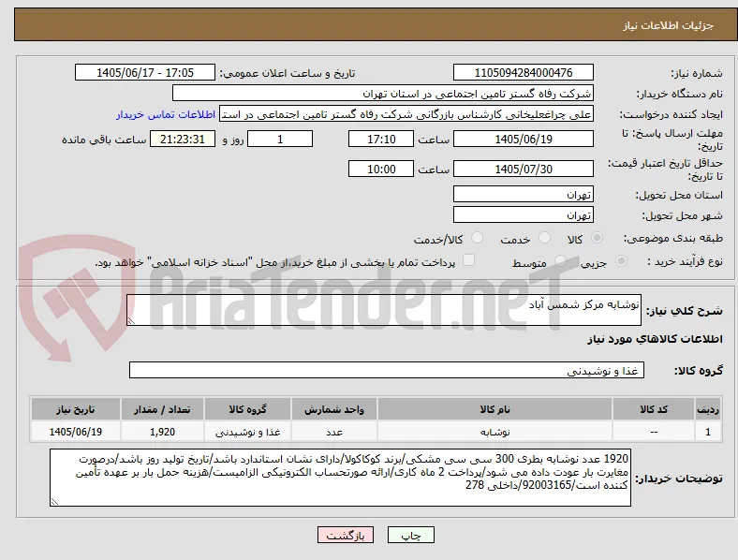This screenshot has width=738, height=560.
Task: Click the delivery province field تهران
Action: click(x=523, y=195)
